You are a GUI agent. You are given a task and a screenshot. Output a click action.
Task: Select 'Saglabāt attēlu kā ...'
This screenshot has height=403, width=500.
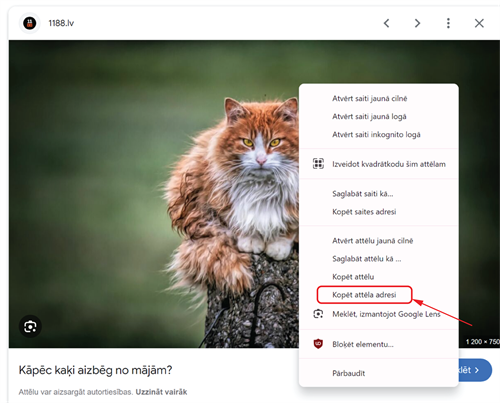(367, 259)
